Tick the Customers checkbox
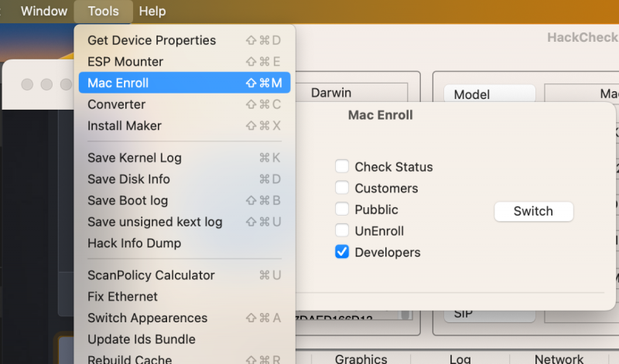 (x=342, y=188)
